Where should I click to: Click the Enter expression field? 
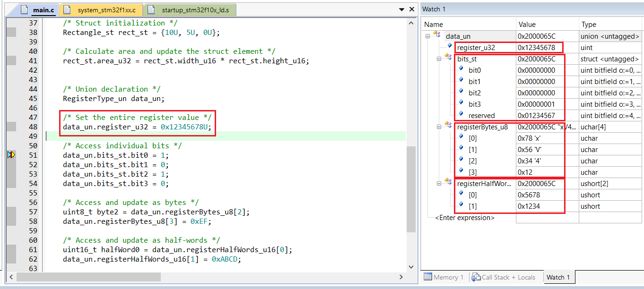click(465, 218)
